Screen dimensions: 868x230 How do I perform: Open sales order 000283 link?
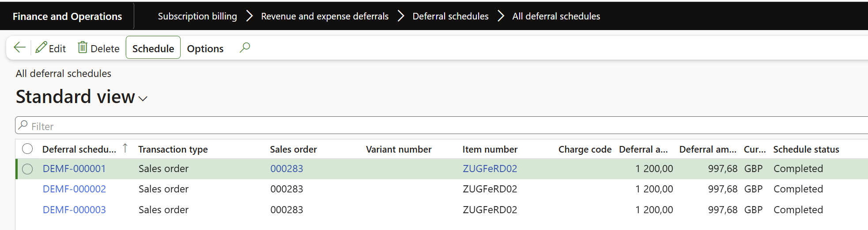pyautogui.click(x=287, y=169)
